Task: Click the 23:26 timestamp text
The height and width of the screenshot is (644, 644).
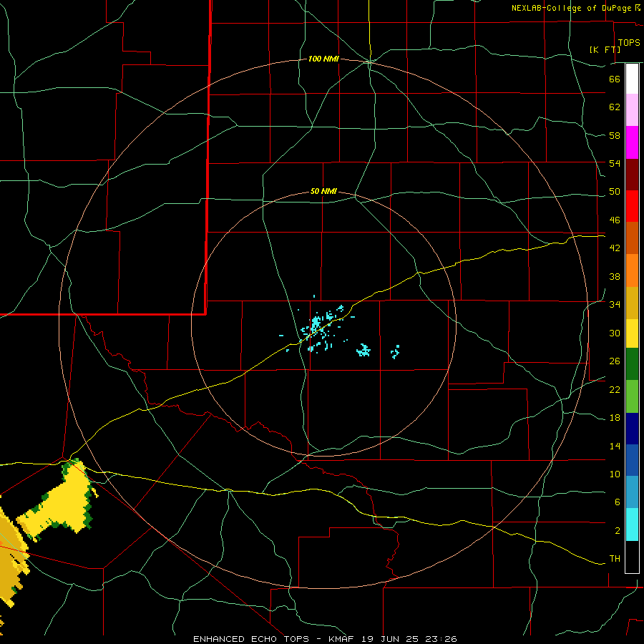Action: point(441,639)
